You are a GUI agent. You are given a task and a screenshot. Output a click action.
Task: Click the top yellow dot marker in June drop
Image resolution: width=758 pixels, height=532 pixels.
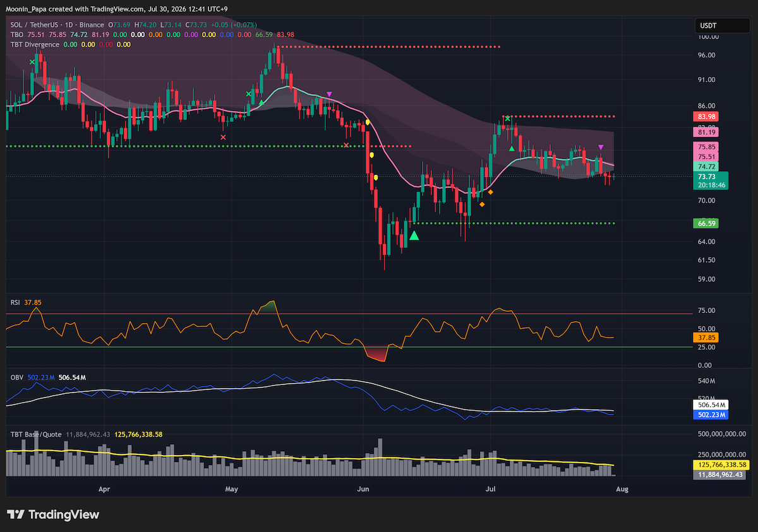point(367,122)
